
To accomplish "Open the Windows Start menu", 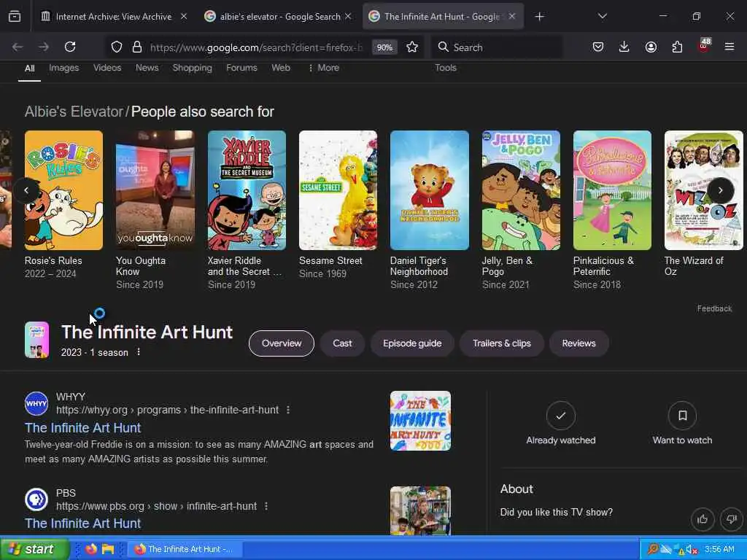I will (35, 549).
